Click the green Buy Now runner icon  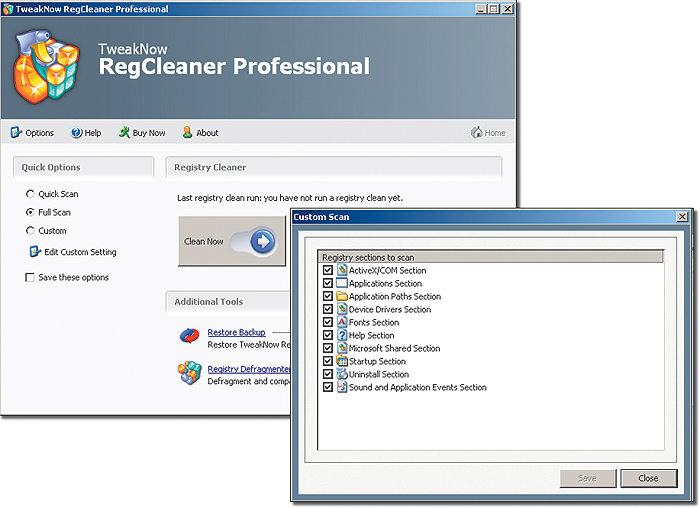tap(124, 132)
